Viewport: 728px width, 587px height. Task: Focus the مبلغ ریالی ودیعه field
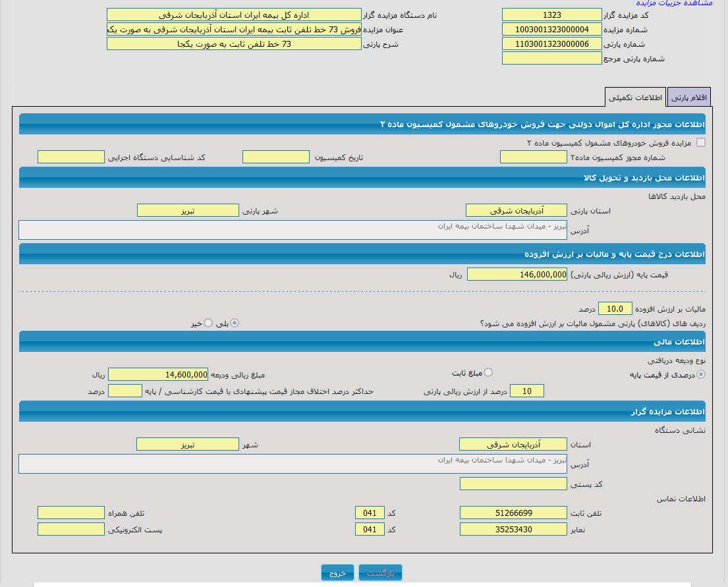[158, 374]
